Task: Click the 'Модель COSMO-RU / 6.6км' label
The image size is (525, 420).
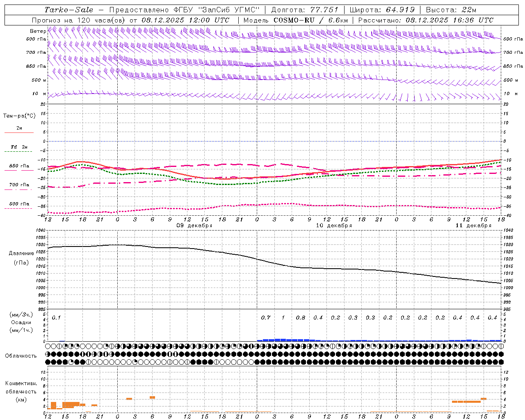Action: point(296,20)
